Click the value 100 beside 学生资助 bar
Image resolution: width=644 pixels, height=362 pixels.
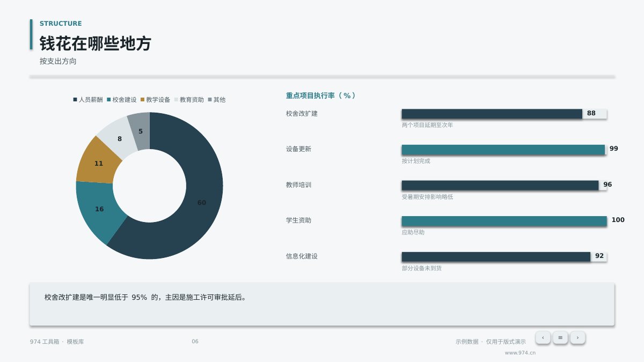pos(618,220)
